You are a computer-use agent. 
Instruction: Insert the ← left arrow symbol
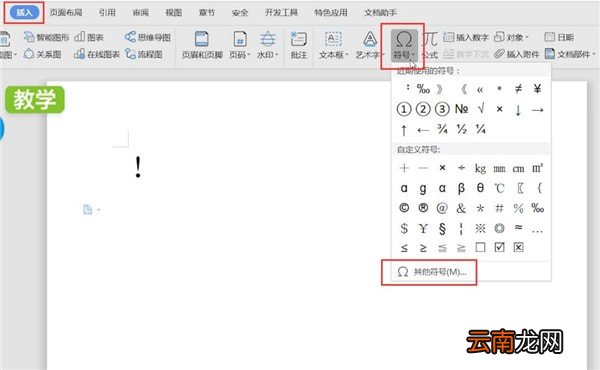(x=423, y=130)
